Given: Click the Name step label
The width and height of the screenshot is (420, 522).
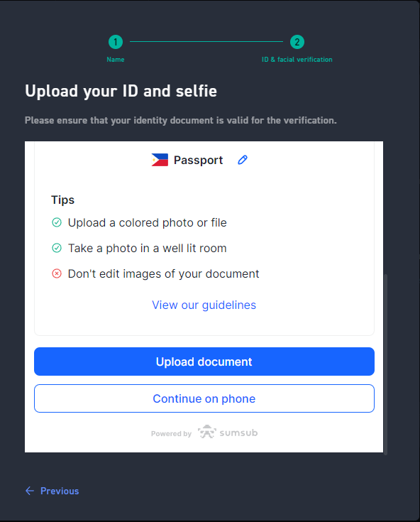Looking at the screenshot, I should [x=116, y=60].
